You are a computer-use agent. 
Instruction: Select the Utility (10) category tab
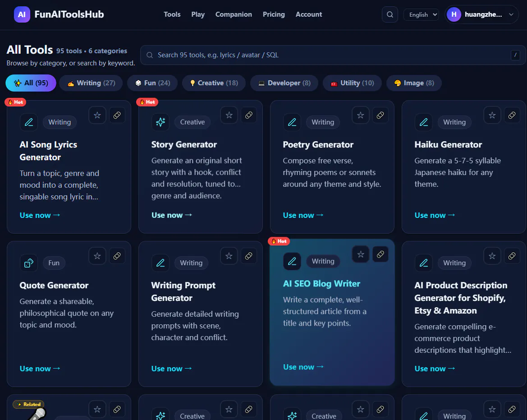[352, 83]
